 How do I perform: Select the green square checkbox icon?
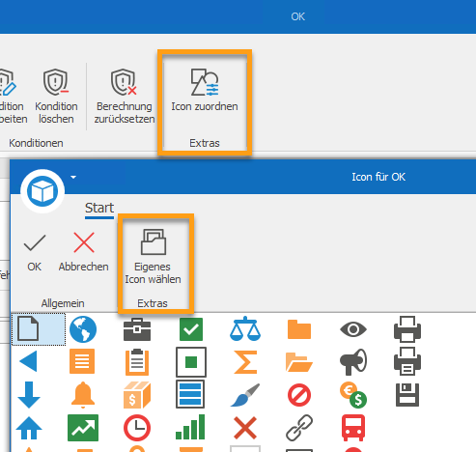(191, 362)
